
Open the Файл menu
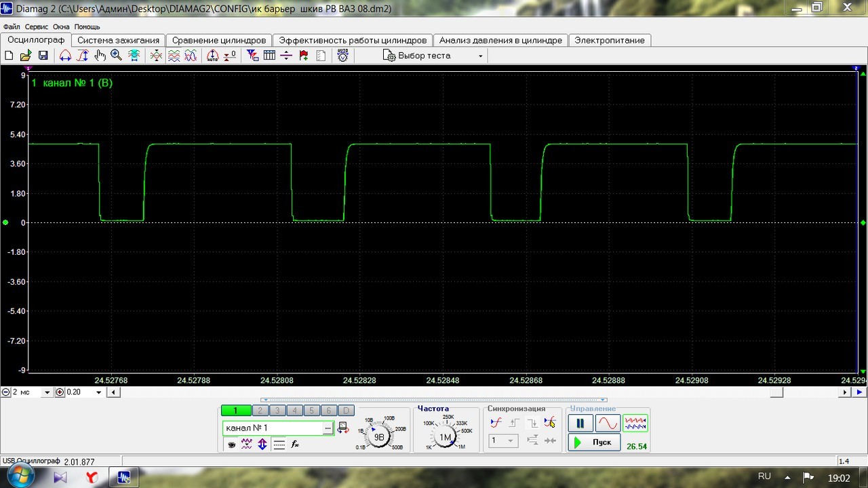click(x=12, y=26)
